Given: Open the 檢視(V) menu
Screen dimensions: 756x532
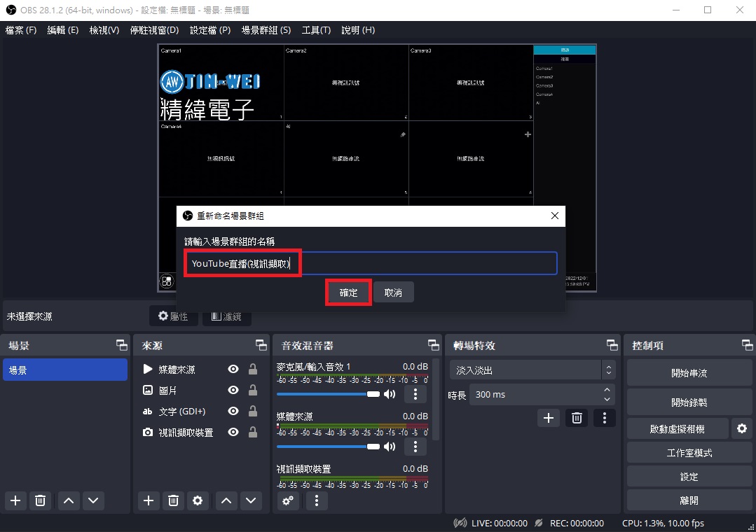Looking at the screenshot, I should coord(104,30).
